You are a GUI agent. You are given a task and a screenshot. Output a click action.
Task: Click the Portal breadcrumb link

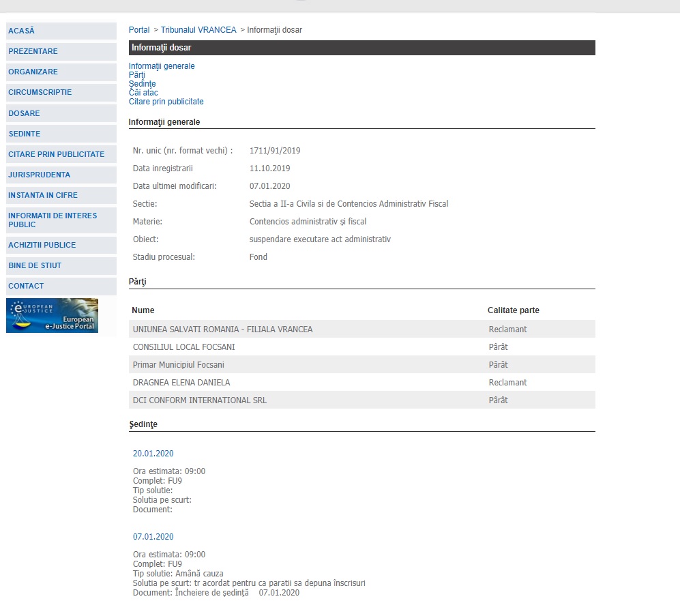click(139, 30)
